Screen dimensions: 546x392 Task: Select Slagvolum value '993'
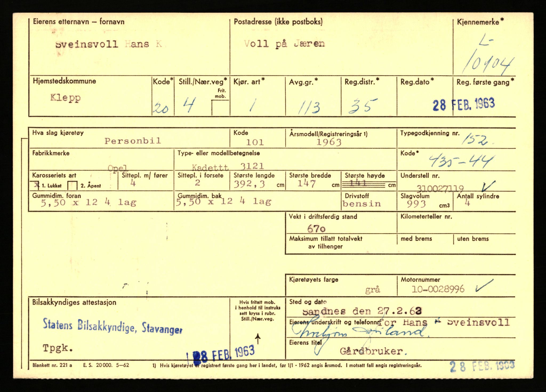pos(416,204)
